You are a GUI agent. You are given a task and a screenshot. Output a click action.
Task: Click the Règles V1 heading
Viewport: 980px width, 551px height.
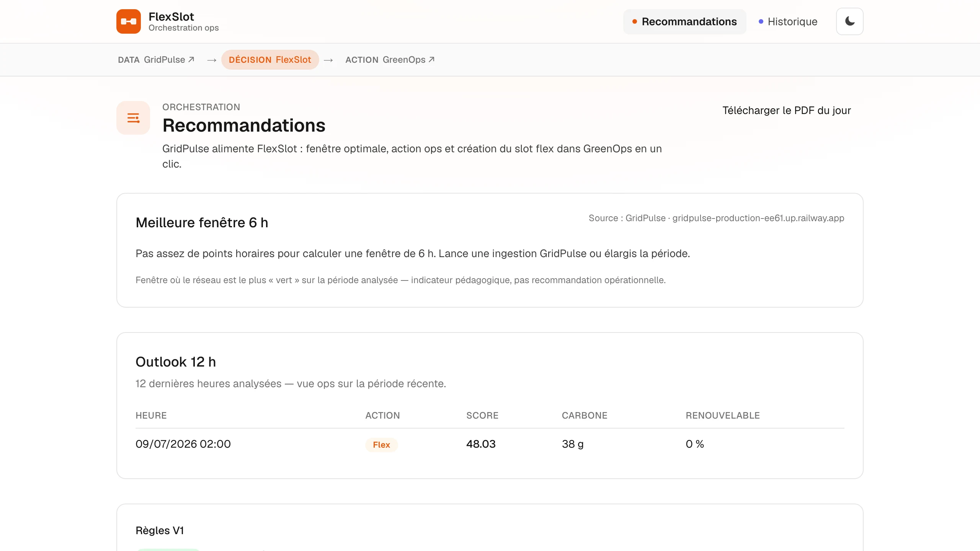[x=160, y=531]
